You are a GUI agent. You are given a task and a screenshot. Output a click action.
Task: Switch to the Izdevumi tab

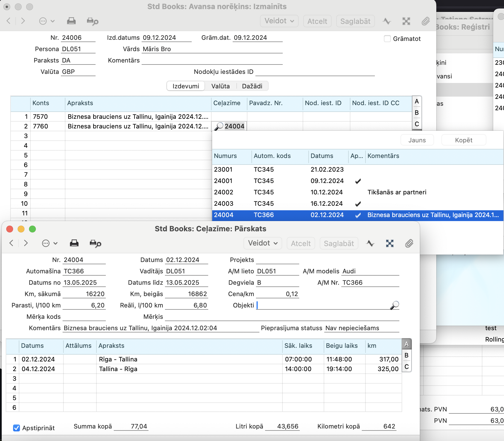coord(186,86)
